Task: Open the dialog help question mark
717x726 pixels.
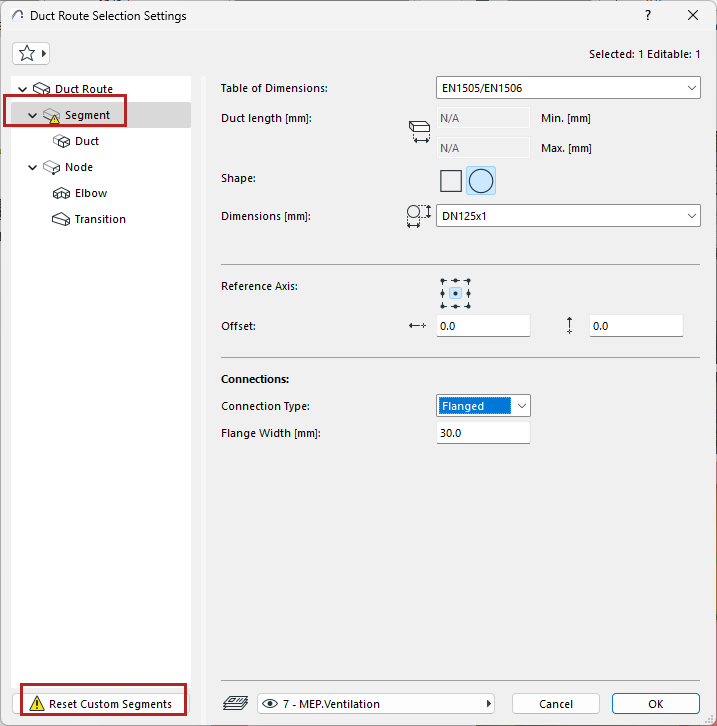Action: [x=648, y=15]
